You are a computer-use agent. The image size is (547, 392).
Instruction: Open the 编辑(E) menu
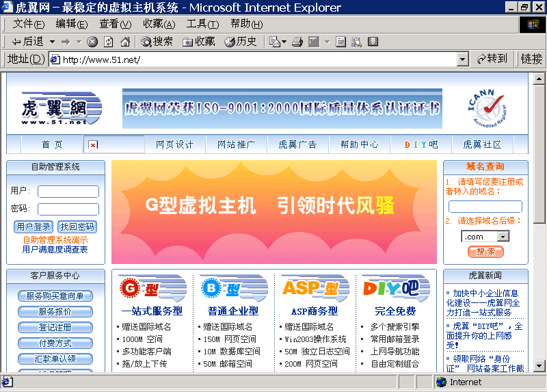[x=72, y=24]
